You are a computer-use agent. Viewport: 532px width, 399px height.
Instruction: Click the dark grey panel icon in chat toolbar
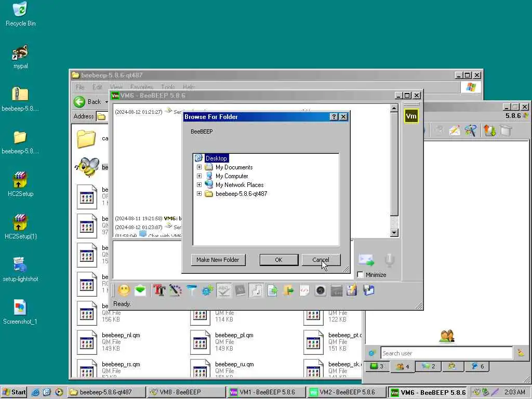click(x=336, y=290)
